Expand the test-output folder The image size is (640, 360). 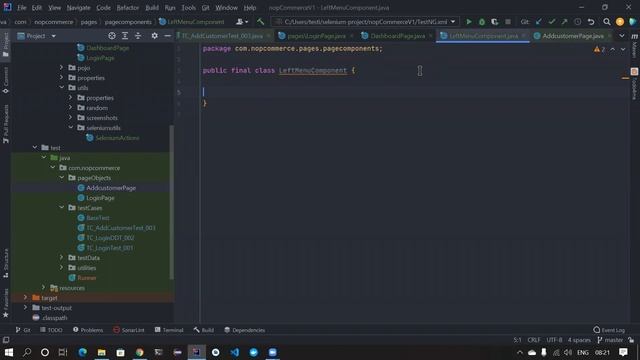point(26,307)
